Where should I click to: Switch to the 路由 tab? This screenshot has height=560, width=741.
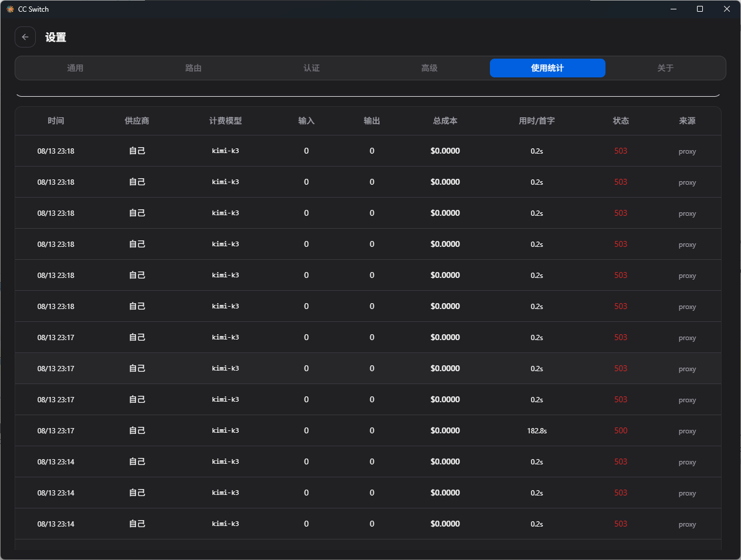click(193, 68)
